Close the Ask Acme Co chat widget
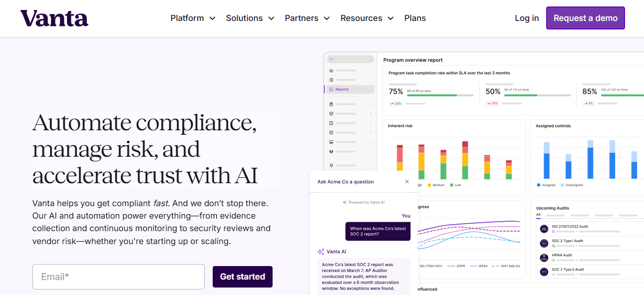Screen dimensions: 644x295 [x=407, y=181]
